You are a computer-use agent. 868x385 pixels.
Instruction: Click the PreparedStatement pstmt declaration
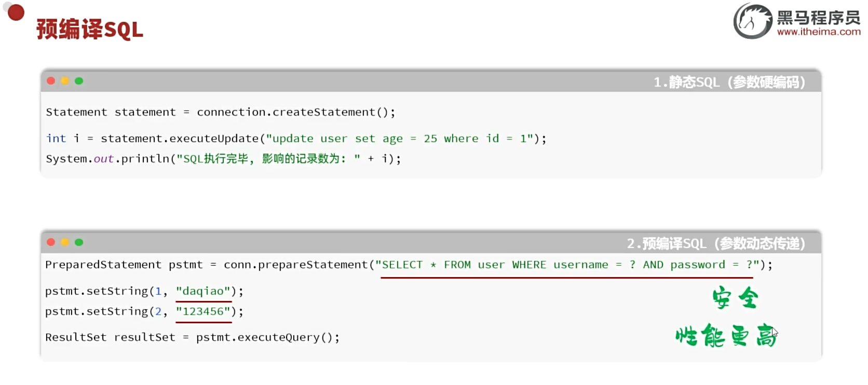(124, 265)
